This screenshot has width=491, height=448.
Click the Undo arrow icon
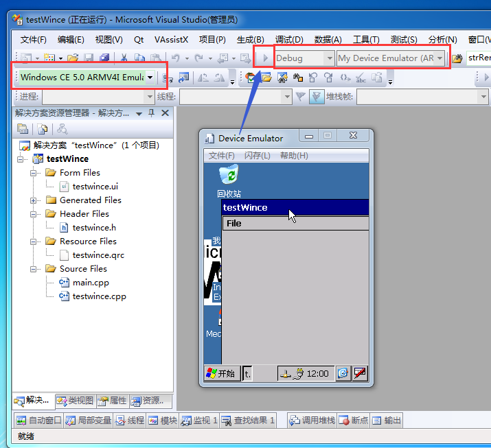[176, 58]
